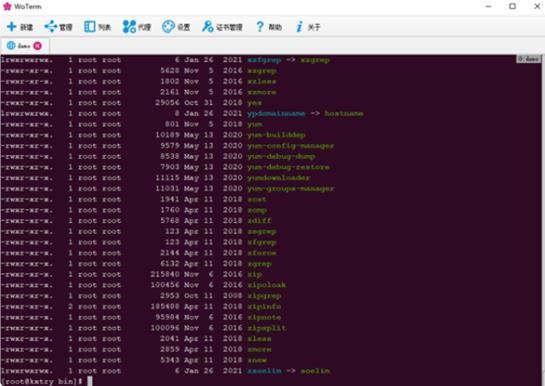
Task: Open the Help question mark icon
Action: (x=260, y=26)
